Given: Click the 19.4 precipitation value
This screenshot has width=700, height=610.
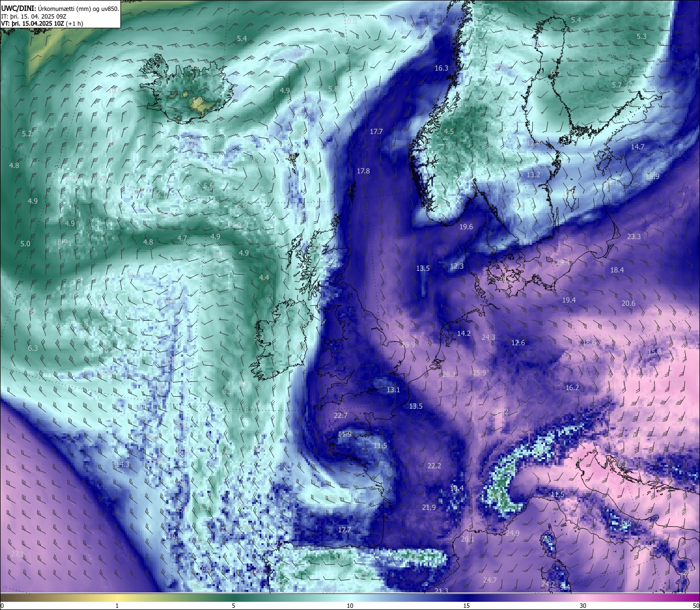Looking at the screenshot, I should pyautogui.click(x=569, y=300).
